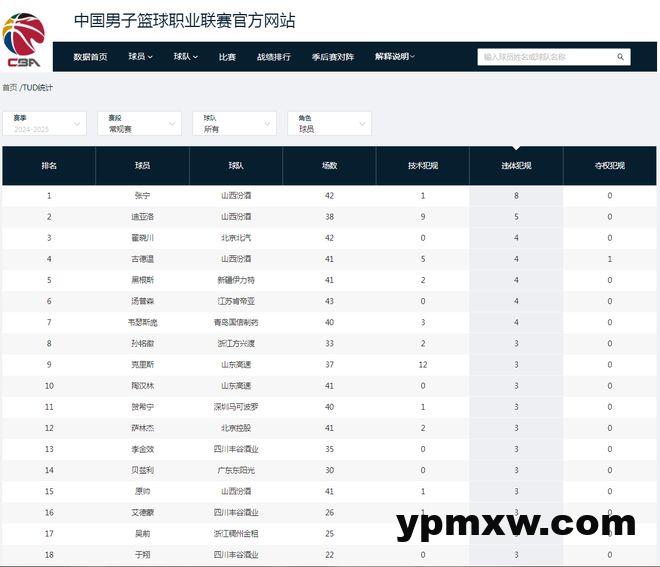Click the 首页 breadcrumb link
Image resolution: width=660 pixels, height=567 pixels.
(x=9, y=88)
